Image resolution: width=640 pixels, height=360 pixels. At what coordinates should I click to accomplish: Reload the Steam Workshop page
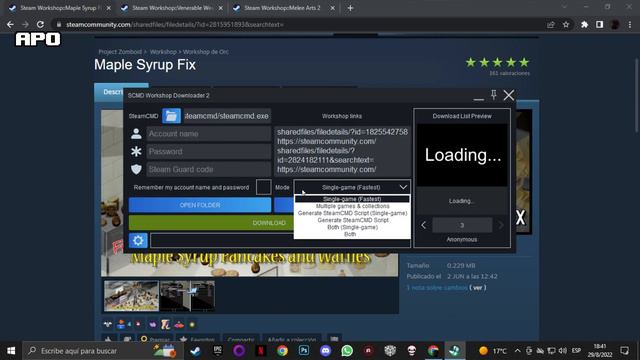40,24
